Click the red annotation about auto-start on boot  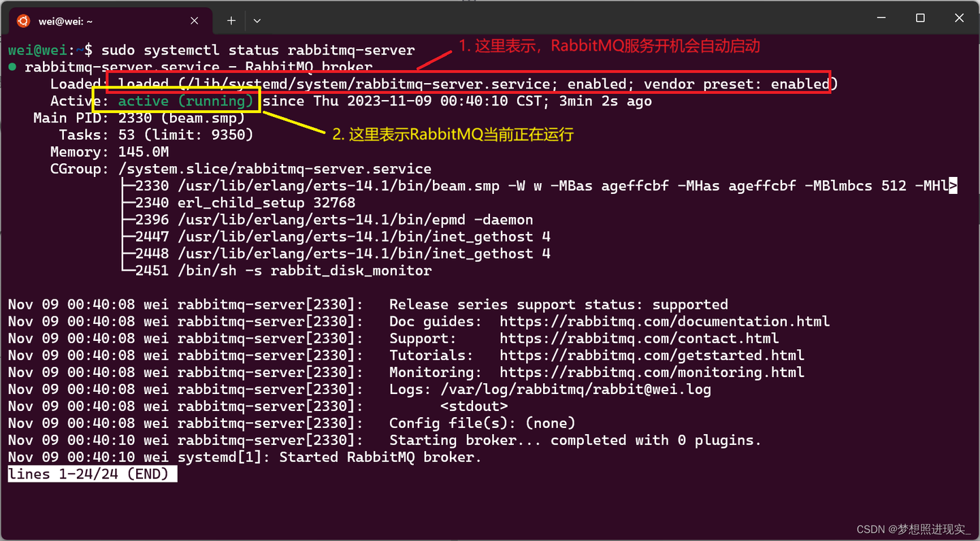point(609,46)
